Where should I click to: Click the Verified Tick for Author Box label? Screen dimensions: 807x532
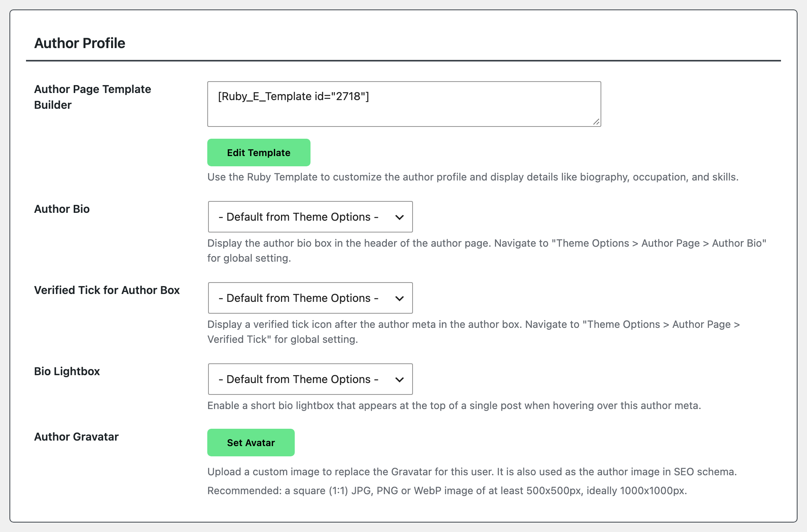click(107, 290)
